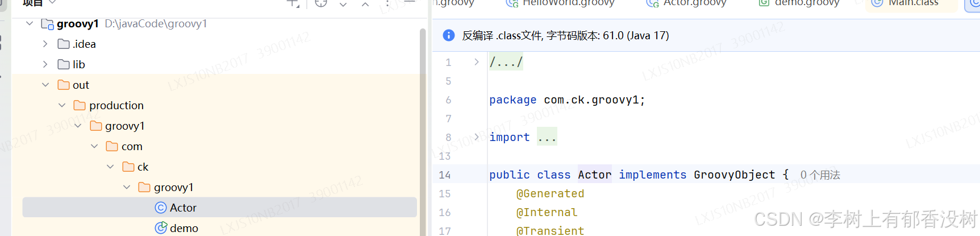The image size is (980, 236).
Task: Click project tree vertical scrollbar
Action: point(423,131)
